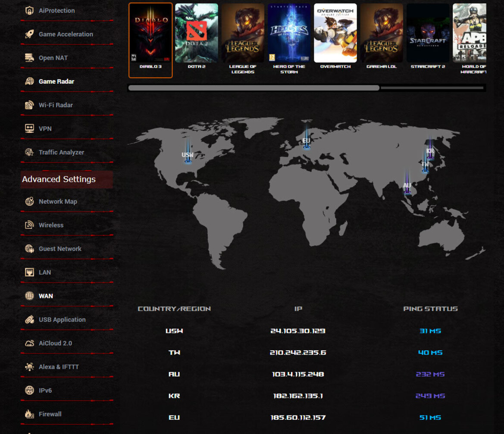Screen dimensions: 504x434
Task: Click the Ping Status column header
Action: coord(430,309)
